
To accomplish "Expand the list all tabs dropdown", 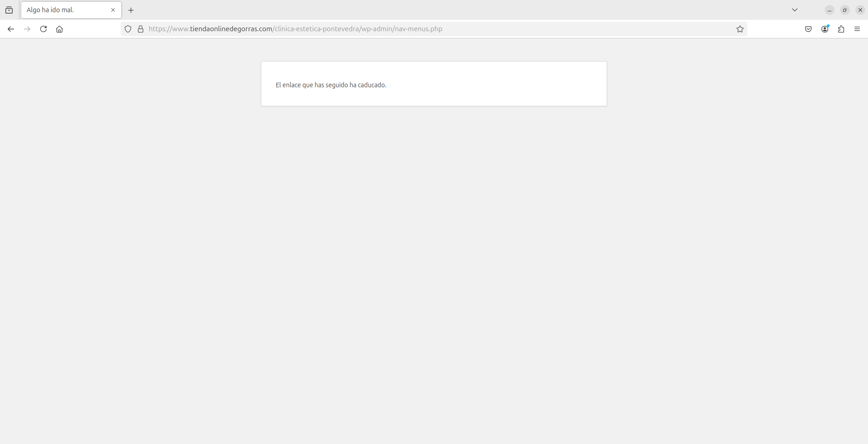I will tap(795, 10).
